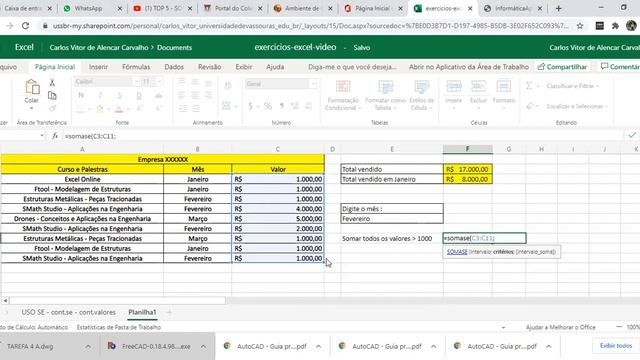The width and height of the screenshot is (640, 360).
Task: Switch to the Dados ribbon tab
Action: click(x=174, y=67)
